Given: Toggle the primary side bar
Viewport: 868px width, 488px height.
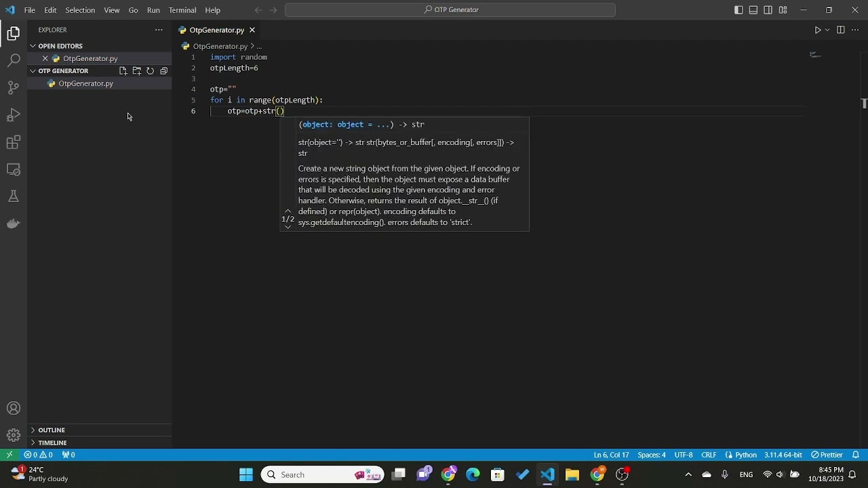Looking at the screenshot, I should coord(738,10).
